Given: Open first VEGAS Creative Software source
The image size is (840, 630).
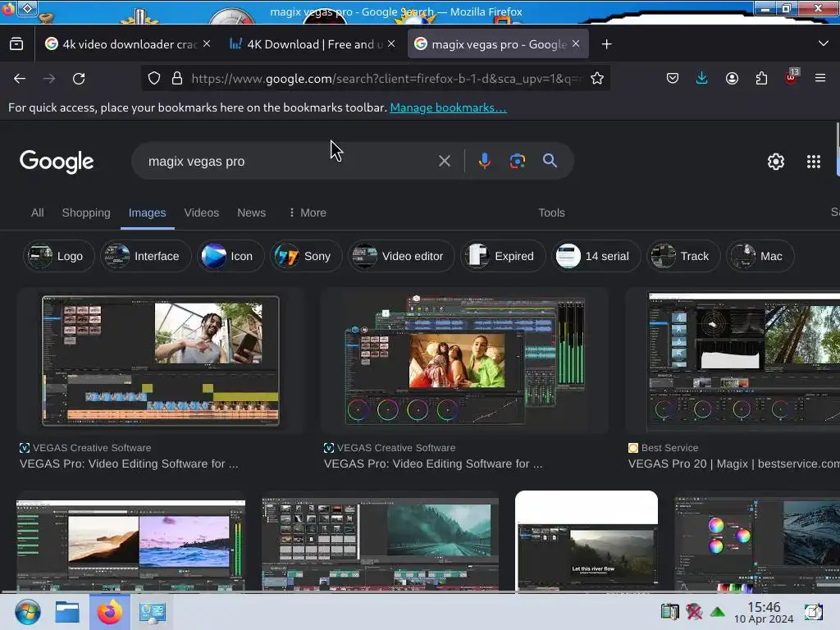Looking at the screenshot, I should [85, 448].
